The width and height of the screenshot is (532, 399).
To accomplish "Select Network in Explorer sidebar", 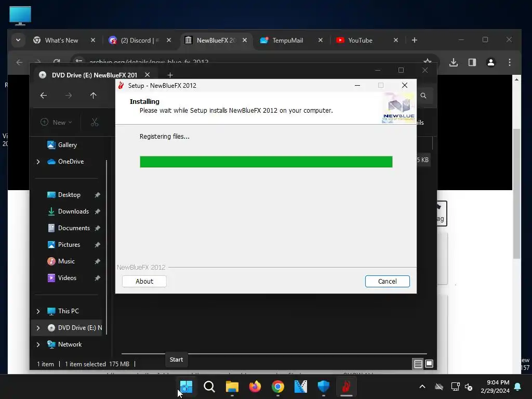I will [70, 344].
